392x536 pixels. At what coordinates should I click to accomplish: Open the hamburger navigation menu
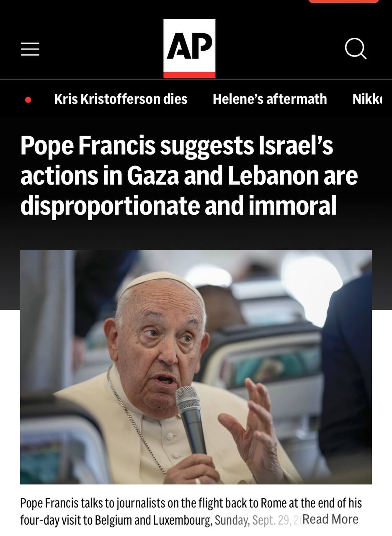click(x=30, y=49)
